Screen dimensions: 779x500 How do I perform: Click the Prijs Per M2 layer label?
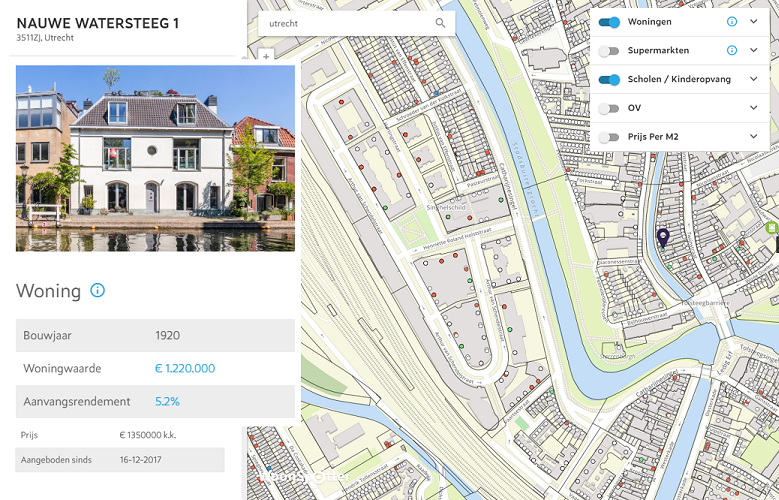653,137
